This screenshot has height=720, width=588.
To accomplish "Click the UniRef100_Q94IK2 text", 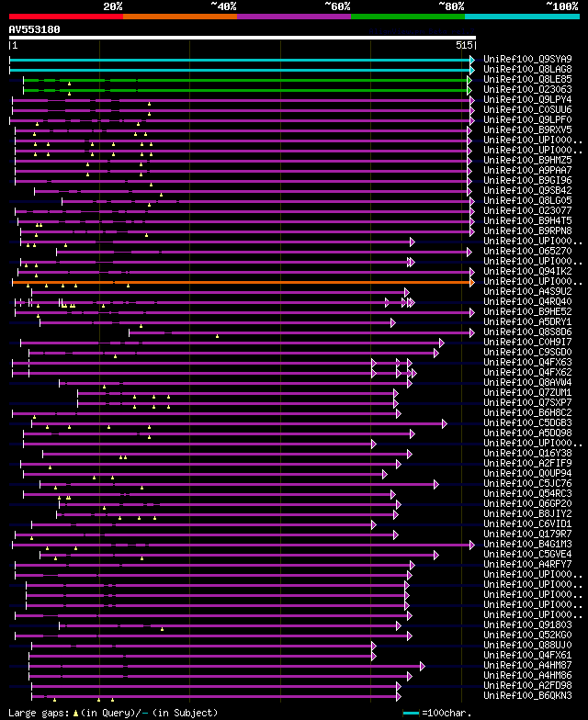I will (527, 272).
